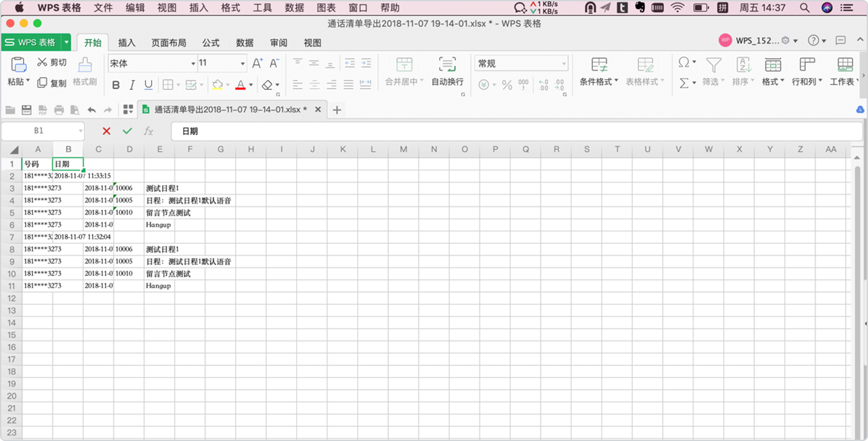Confirm the entry with the green check
Screen dimensions: 868x441
127,131
